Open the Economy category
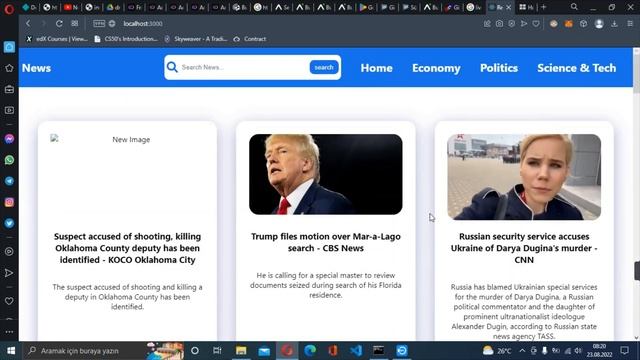Viewport: 640px width, 360px height. 436,68
